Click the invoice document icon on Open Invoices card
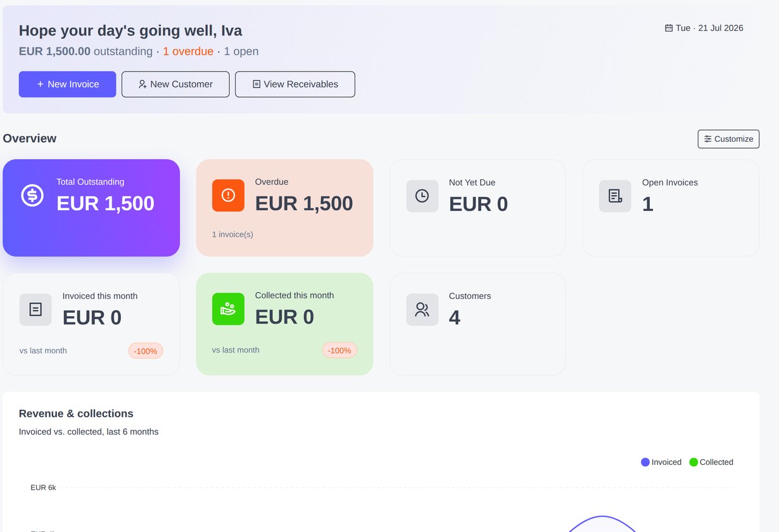Screen dimensions: 779x532 coord(615,196)
